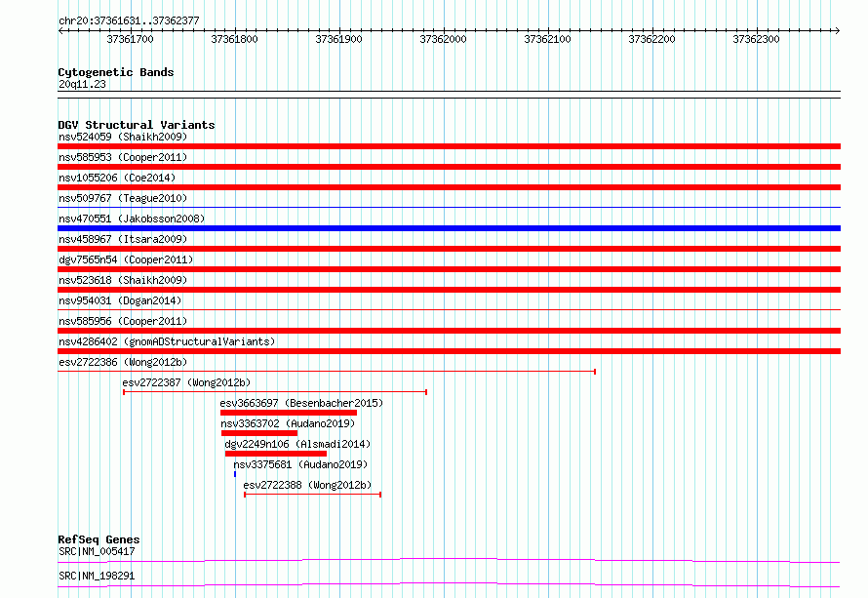
Task: Open the nsv1055206 (Coe2014) variant label
Action: (117, 178)
